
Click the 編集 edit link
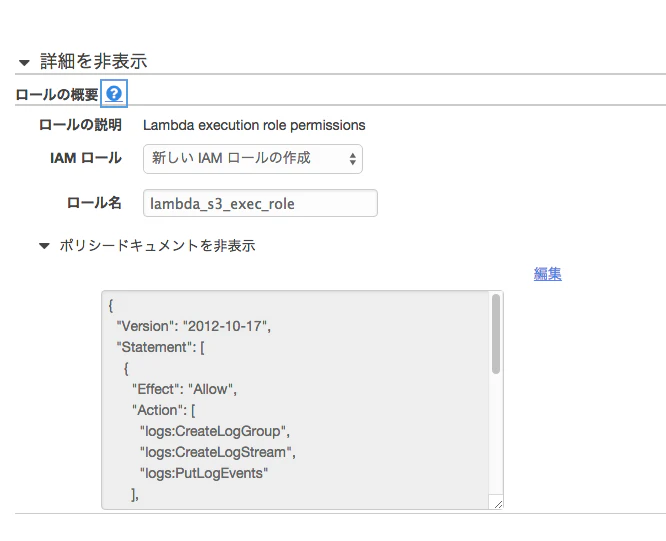coord(547,274)
